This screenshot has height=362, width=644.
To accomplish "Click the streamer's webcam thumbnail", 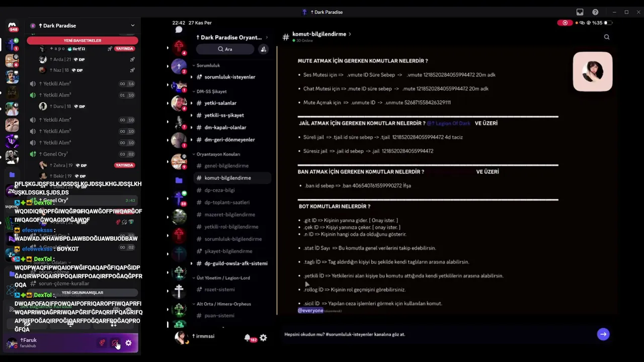I will pos(593,72).
